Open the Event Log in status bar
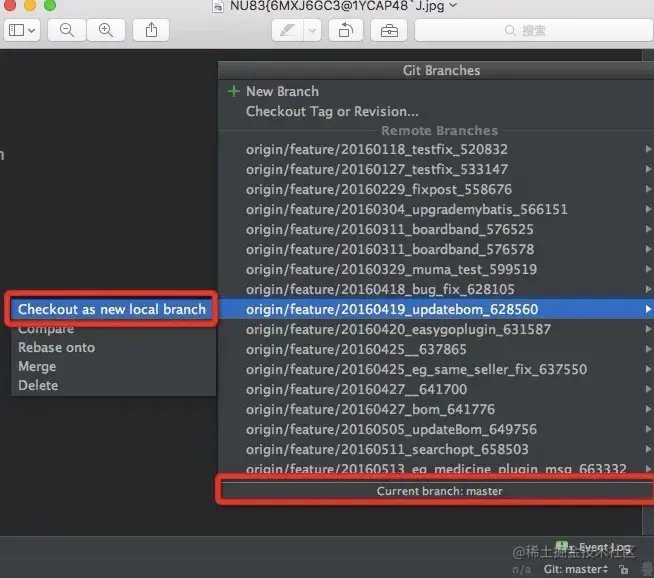This screenshot has height=578, width=654. (x=593, y=547)
